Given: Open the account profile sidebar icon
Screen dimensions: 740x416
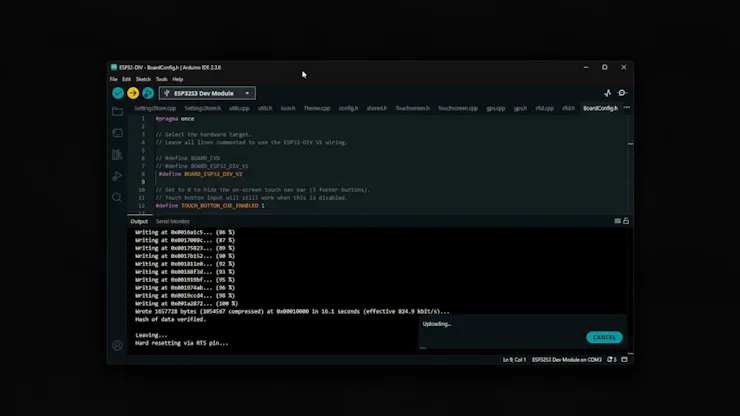Looking at the screenshot, I should (x=117, y=345).
